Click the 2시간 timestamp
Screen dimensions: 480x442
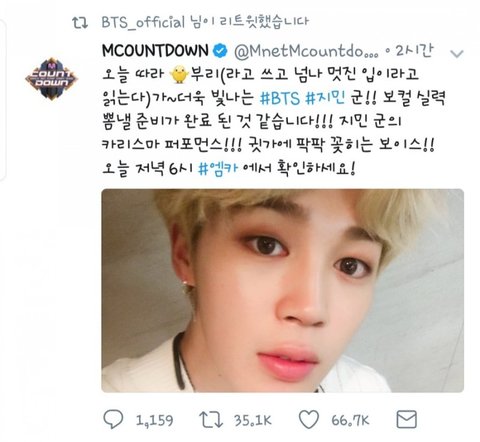(x=415, y=51)
